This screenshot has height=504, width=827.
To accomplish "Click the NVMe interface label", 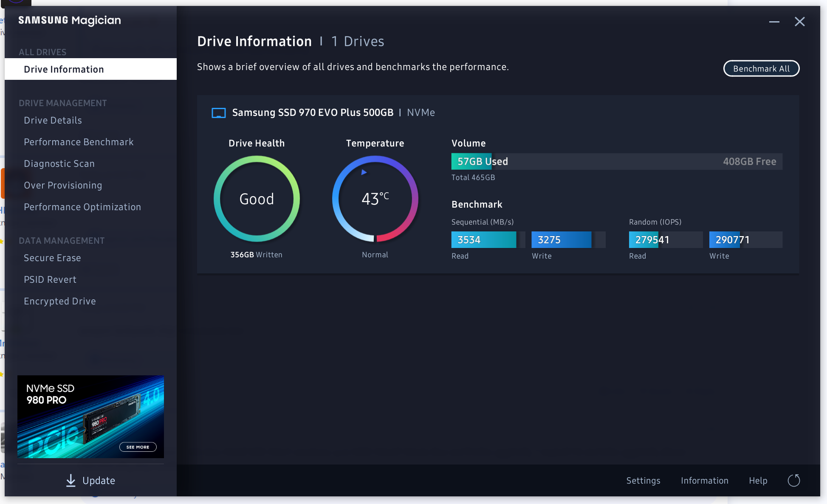I will pos(421,113).
